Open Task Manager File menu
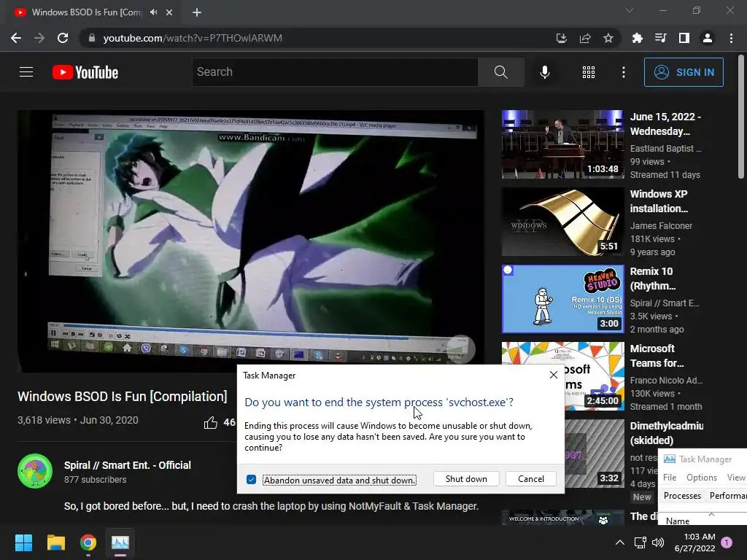747x560 pixels. point(670,477)
